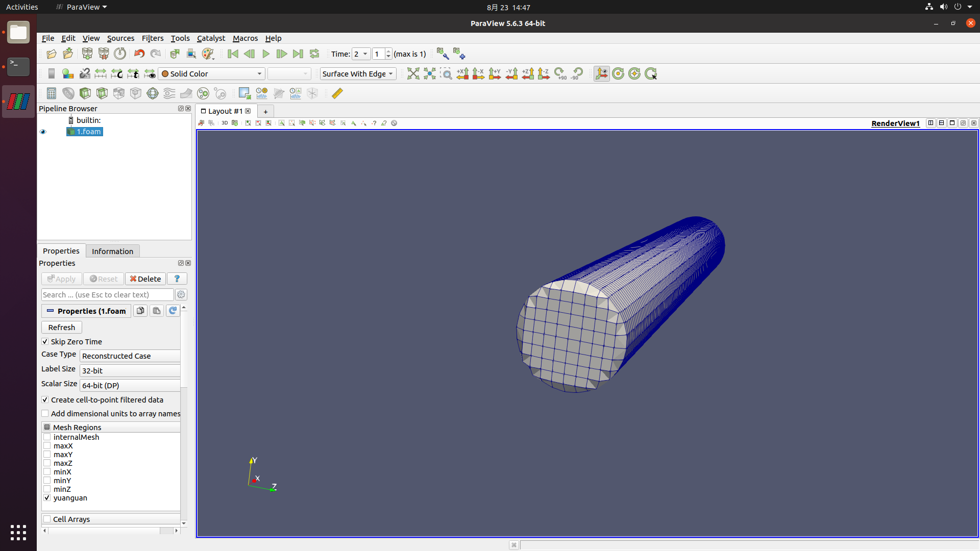The image size is (980, 551).
Task: Select the Layout #1 tab
Action: 225,111
